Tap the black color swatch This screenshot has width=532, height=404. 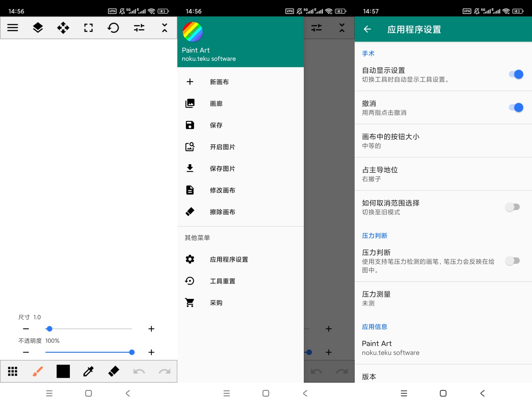pos(63,371)
